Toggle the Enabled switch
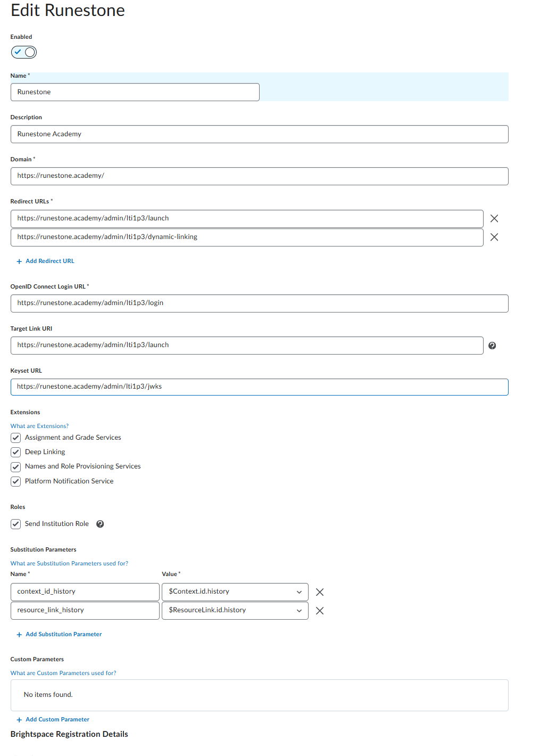540x756 pixels. click(x=24, y=52)
